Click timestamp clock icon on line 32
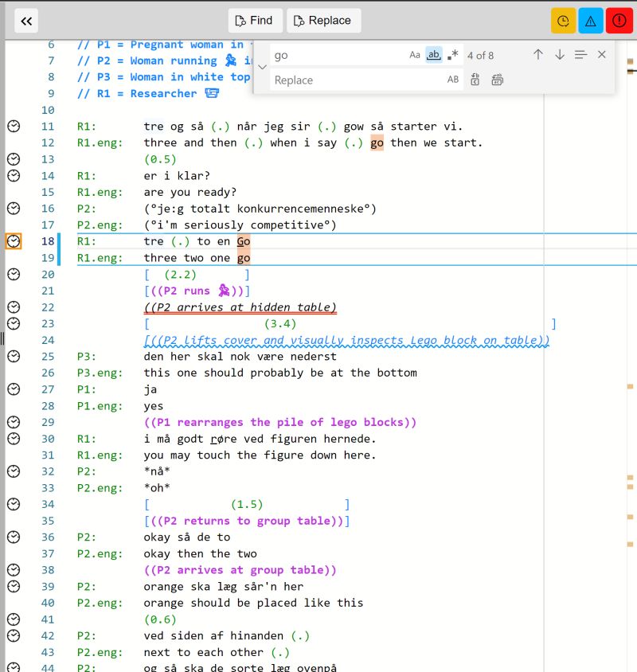Viewport: 637px width, 672px height. click(x=14, y=471)
